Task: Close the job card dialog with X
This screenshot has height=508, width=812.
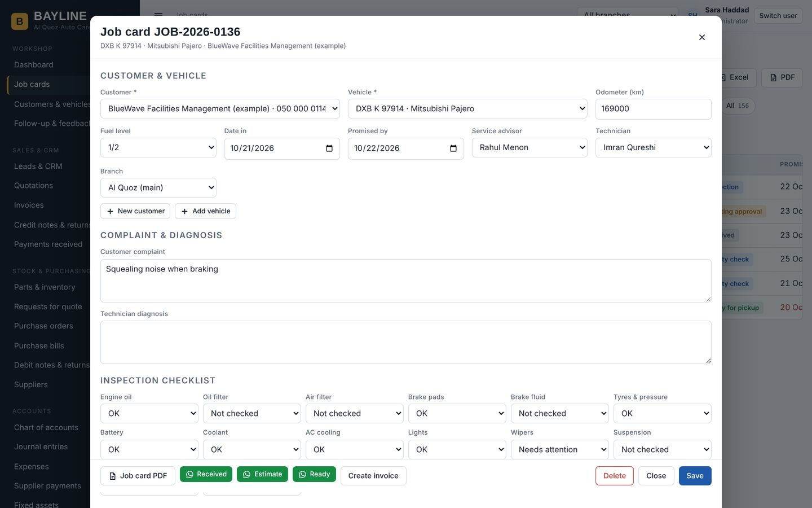Action: click(702, 37)
